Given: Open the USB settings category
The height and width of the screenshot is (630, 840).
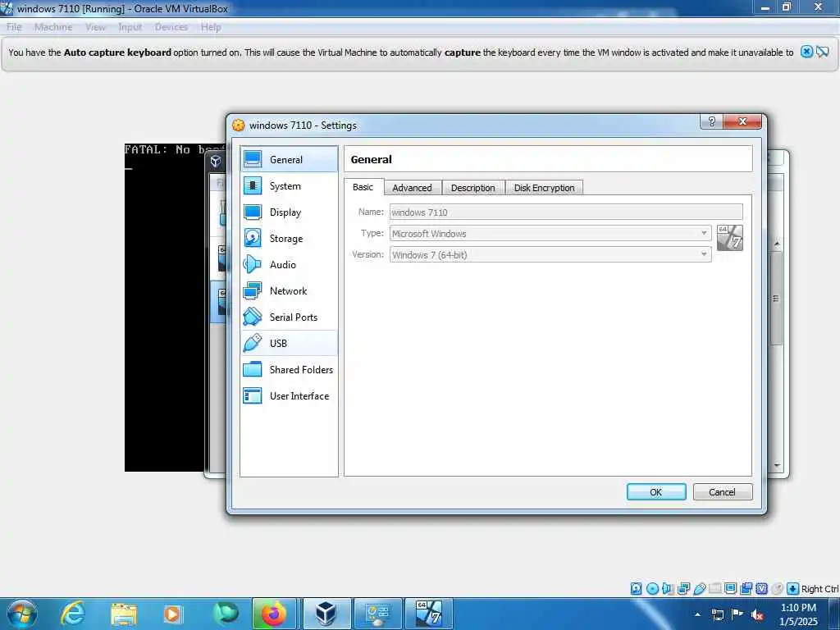Looking at the screenshot, I should (x=289, y=344).
